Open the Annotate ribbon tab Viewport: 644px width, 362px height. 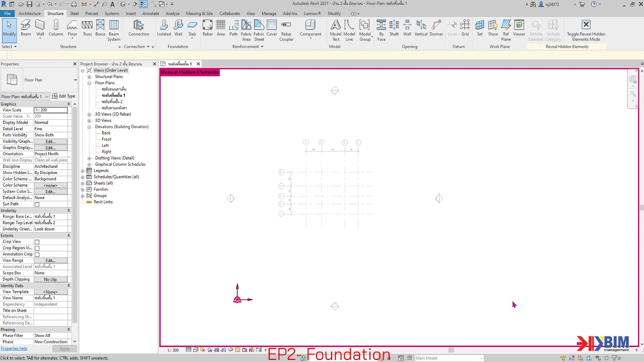coord(150,14)
